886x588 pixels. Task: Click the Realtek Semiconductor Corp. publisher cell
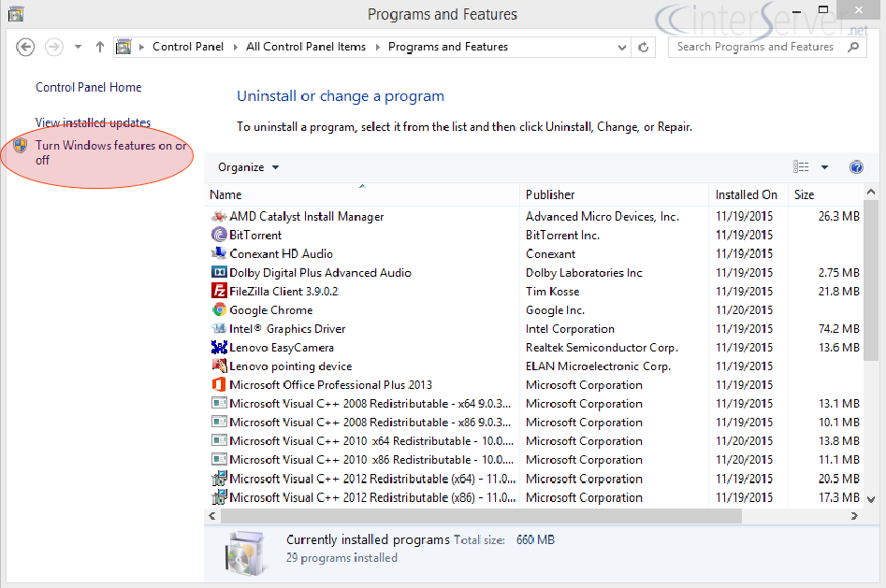[x=602, y=348]
